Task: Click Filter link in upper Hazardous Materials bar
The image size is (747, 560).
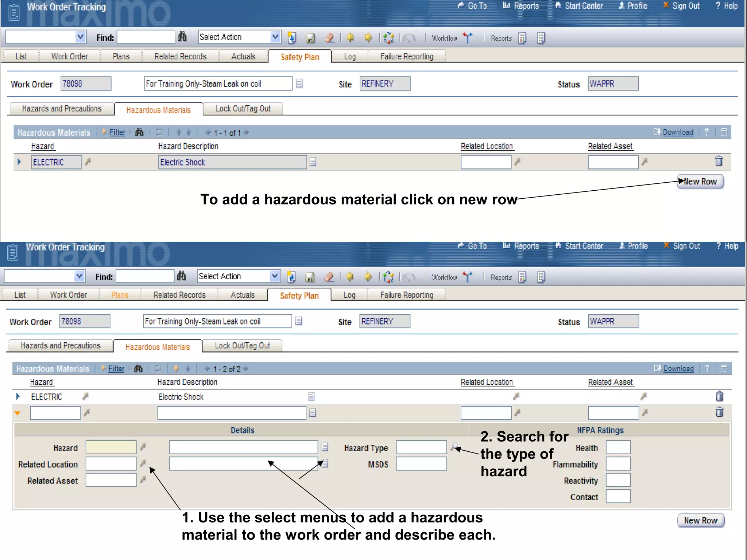Action: click(117, 132)
